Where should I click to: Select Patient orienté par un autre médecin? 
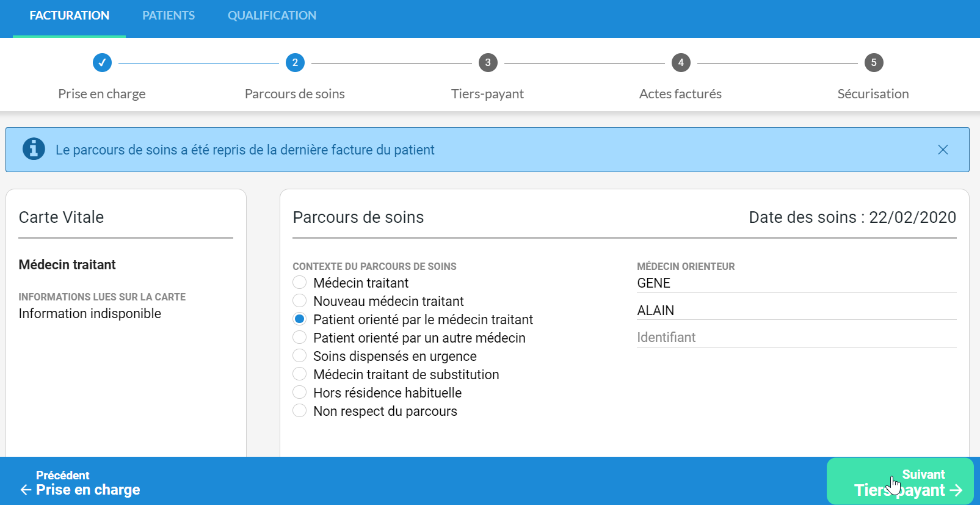pyautogui.click(x=300, y=337)
